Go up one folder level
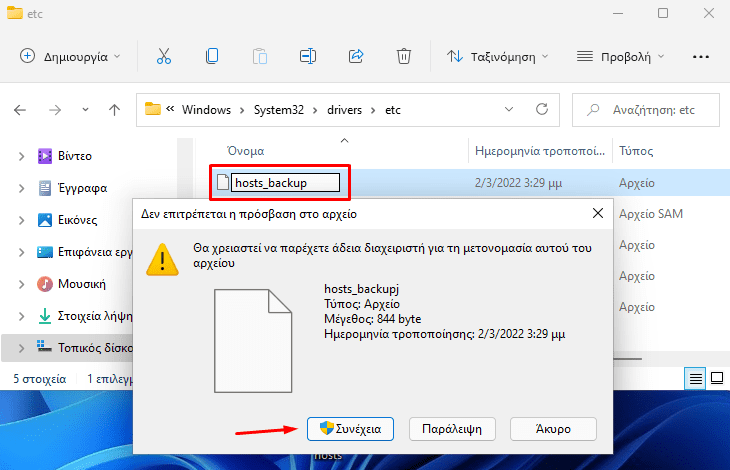 tap(114, 110)
